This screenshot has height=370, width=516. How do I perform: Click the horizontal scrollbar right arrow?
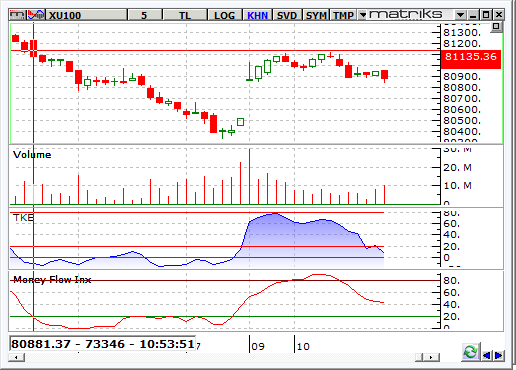pyautogui.click(x=431, y=358)
